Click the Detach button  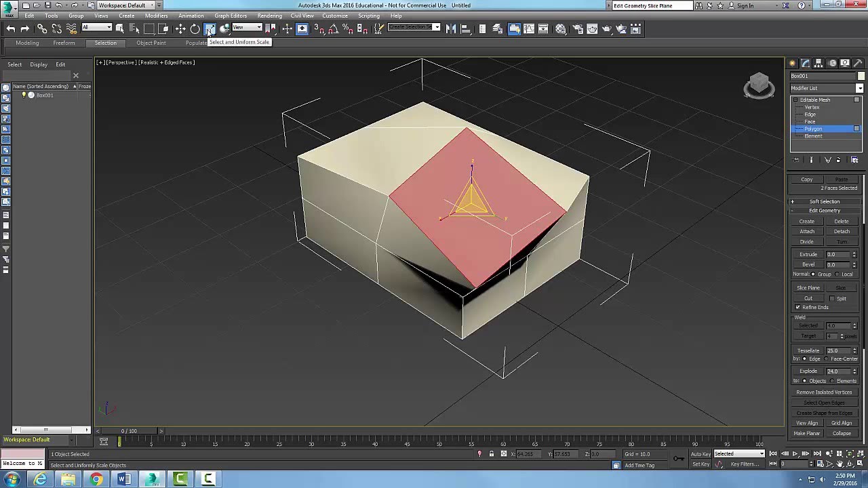(842, 231)
